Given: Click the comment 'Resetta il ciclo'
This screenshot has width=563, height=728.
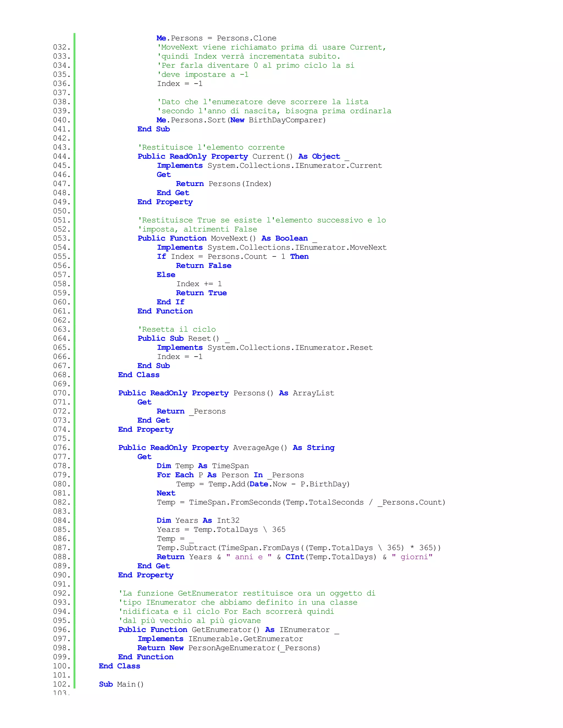Looking at the screenshot, I should pos(177,329).
